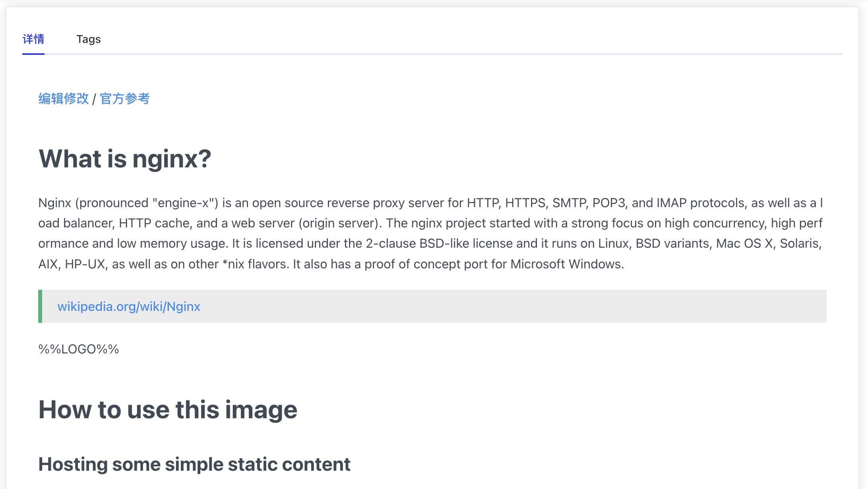Viewport: 868px width, 489px height.
Task: Click the gray quote block's empty area
Action: 517,307
